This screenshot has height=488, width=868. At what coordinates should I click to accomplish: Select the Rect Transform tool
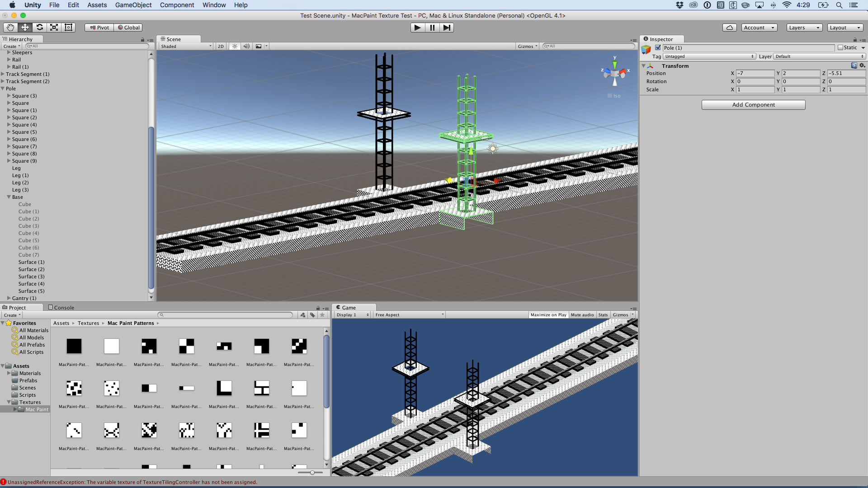69,28
